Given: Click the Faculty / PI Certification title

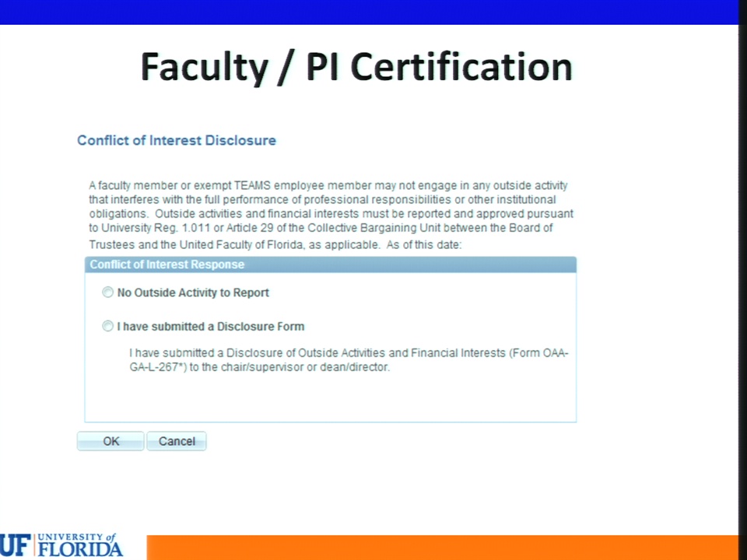Looking at the screenshot, I should point(356,68).
